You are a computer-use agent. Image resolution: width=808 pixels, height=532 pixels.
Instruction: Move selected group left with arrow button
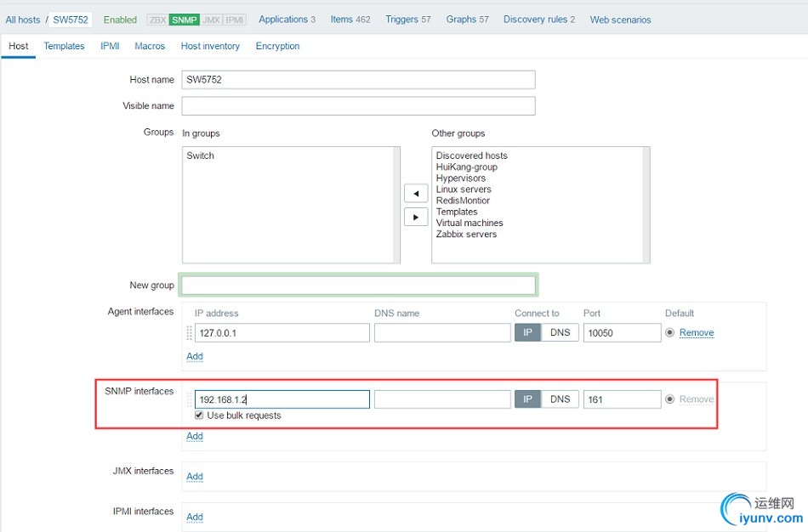416,194
